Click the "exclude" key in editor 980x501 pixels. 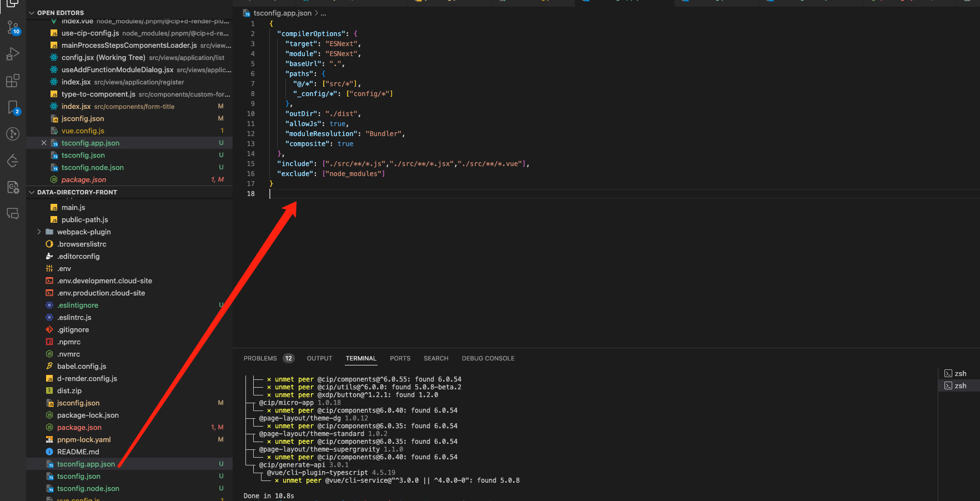(295, 173)
